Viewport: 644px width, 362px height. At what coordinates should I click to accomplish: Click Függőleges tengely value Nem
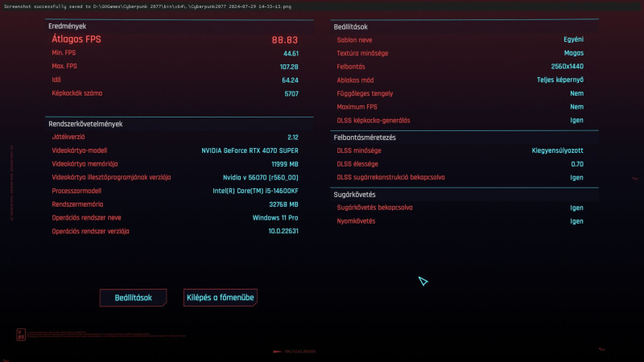pos(576,93)
